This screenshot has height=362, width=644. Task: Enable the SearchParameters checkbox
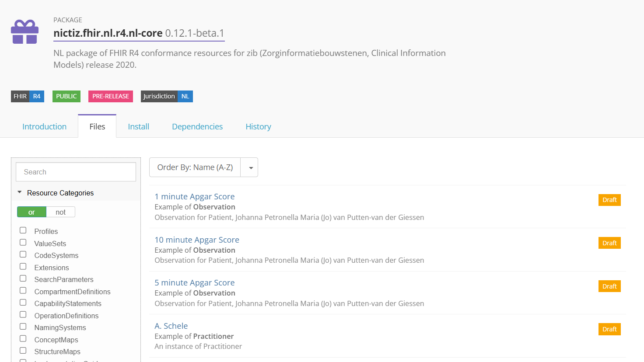(23, 278)
